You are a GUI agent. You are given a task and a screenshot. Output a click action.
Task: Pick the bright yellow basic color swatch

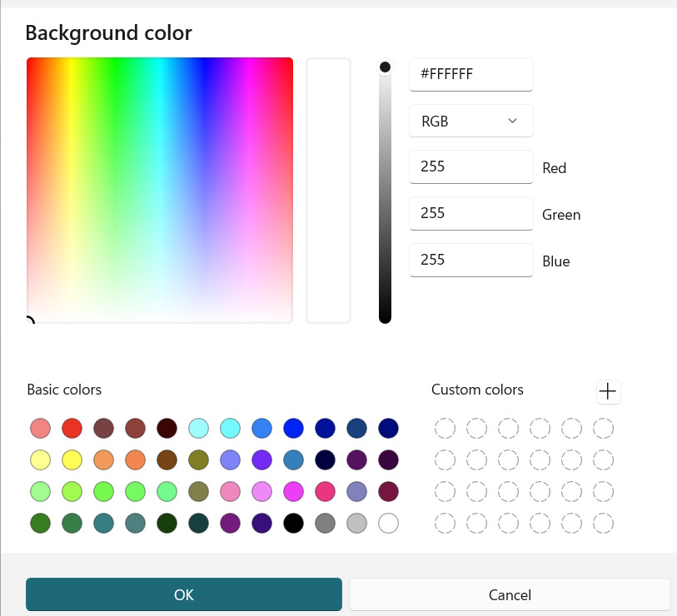pyautogui.click(x=72, y=460)
